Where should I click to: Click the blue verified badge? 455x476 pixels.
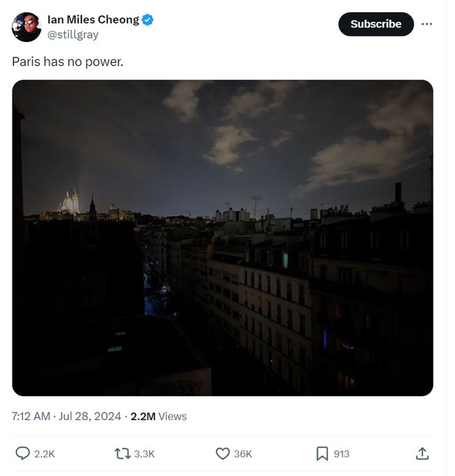(148, 20)
